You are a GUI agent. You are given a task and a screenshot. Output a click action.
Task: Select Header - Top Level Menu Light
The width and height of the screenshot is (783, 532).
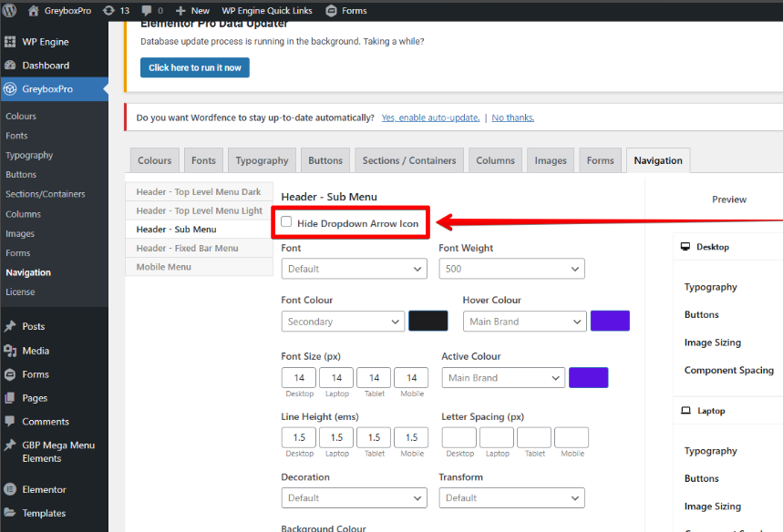pyautogui.click(x=199, y=210)
